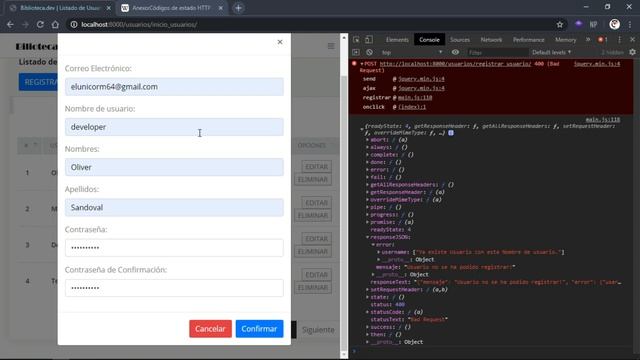
Task: Show the console sidebar icon
Action: click(x=356, y=52)
